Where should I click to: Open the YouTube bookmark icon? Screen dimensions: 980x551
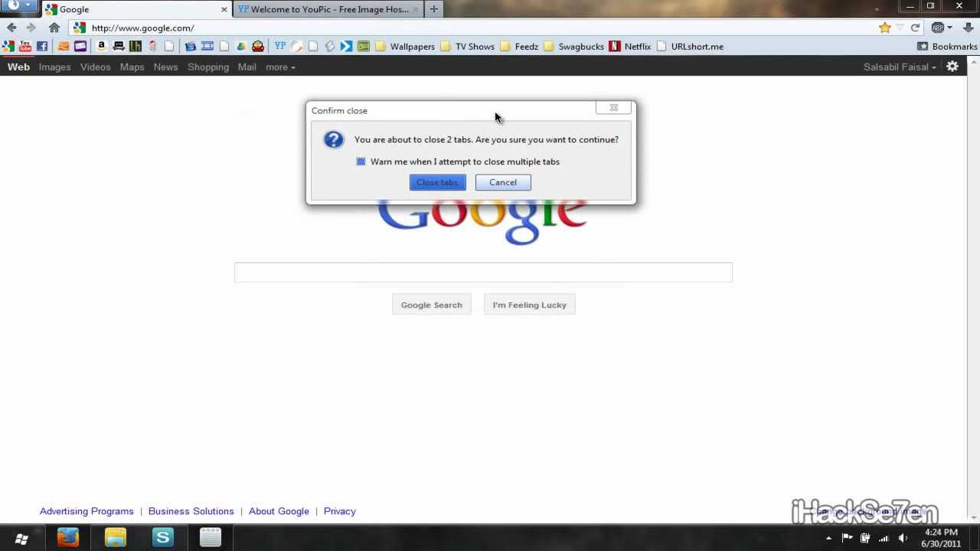pos(25,46)
